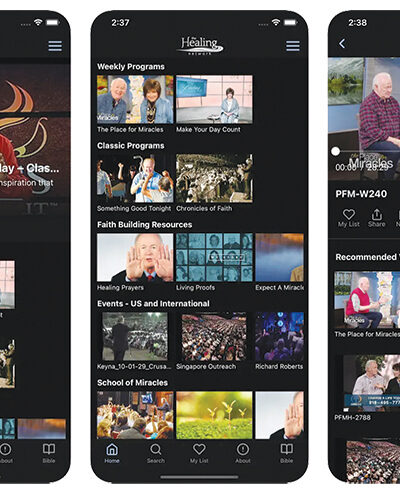Click the video progress slider handle
400x497 pixels.
(336, 151)
